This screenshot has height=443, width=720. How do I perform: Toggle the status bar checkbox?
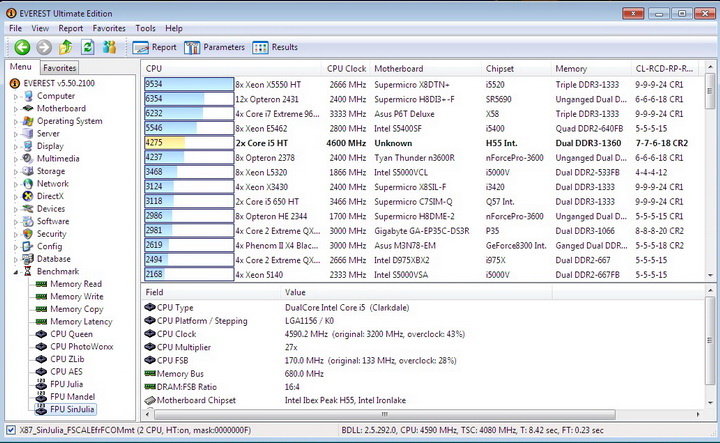pos(11,430)
